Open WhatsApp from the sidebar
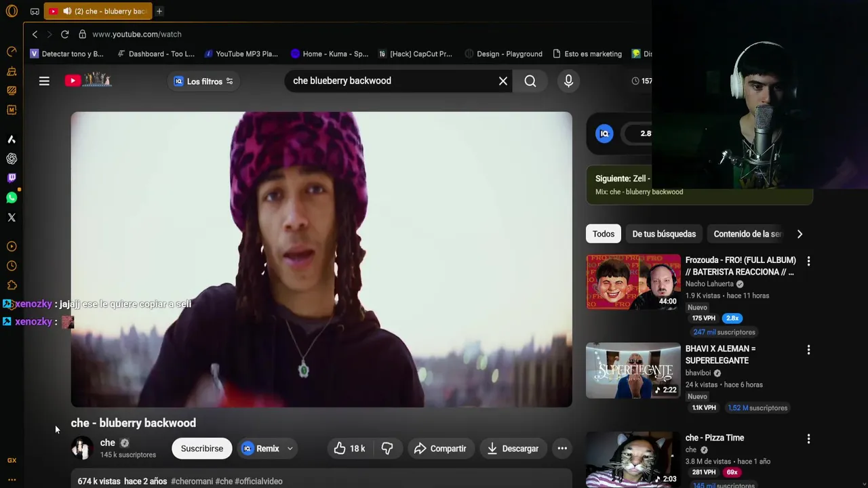 12,198
